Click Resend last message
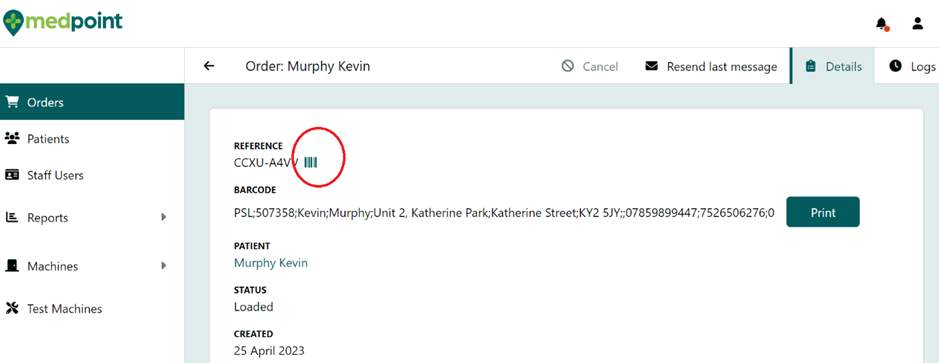The image size is (939, 363). (711, 66)
